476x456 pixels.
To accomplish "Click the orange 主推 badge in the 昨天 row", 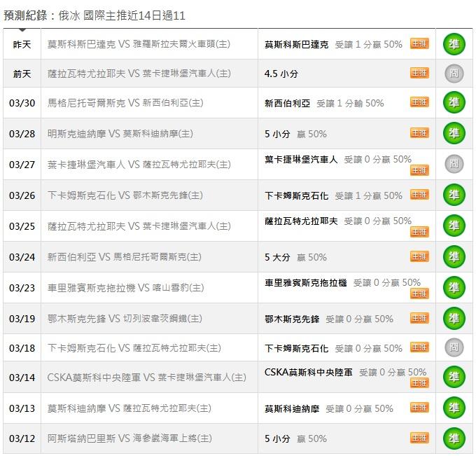I will click(419, 43).
